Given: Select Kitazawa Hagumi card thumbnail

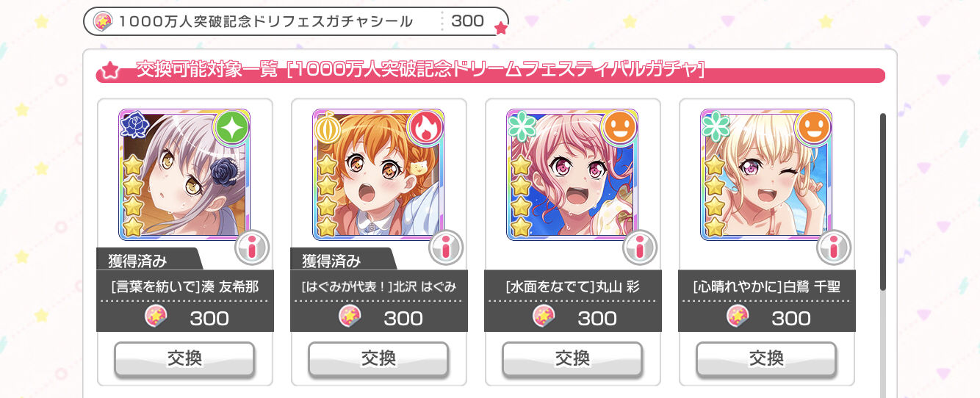Looking at the screenshot, I should pos(378,175).
